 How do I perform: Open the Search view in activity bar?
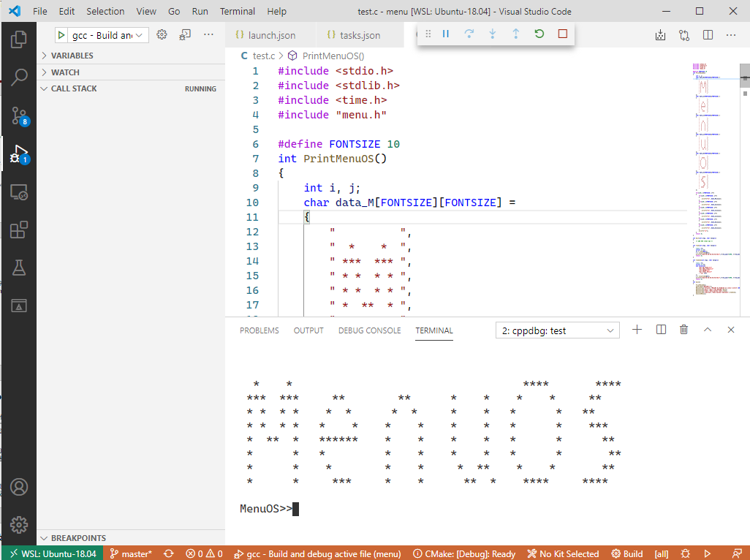[x=19, y=76]
